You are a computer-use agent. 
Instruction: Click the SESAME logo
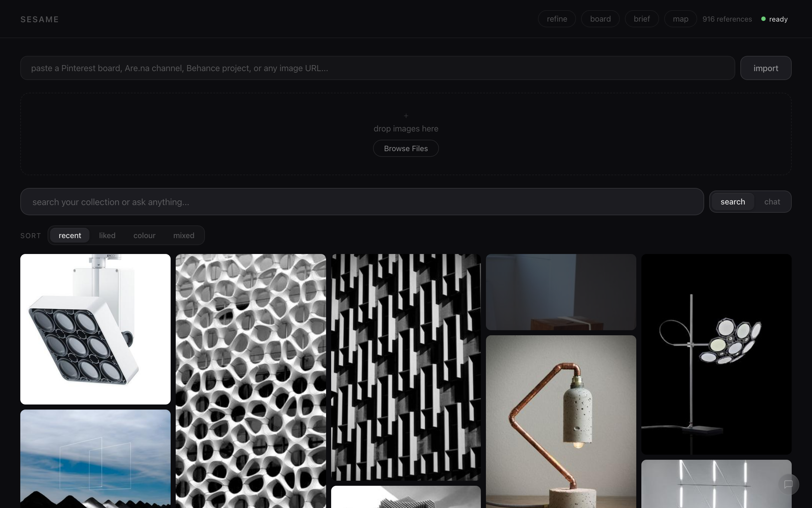tap(40, 19)
